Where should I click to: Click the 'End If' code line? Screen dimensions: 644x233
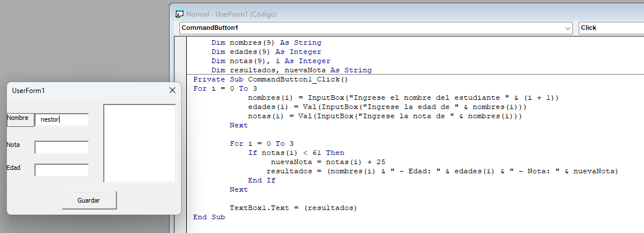click(262, 180)
